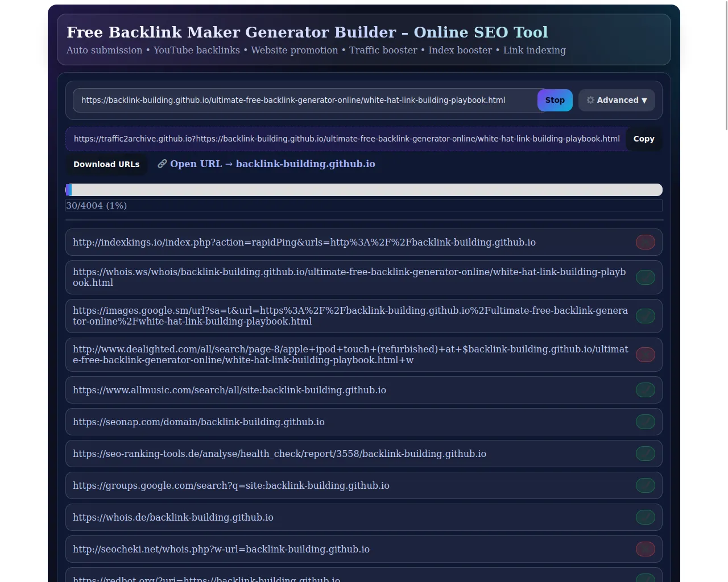Click the success status icon for seo-ranking-tools.de row
The width and height of the screenshot is (728, 582).
pos(645,454)
